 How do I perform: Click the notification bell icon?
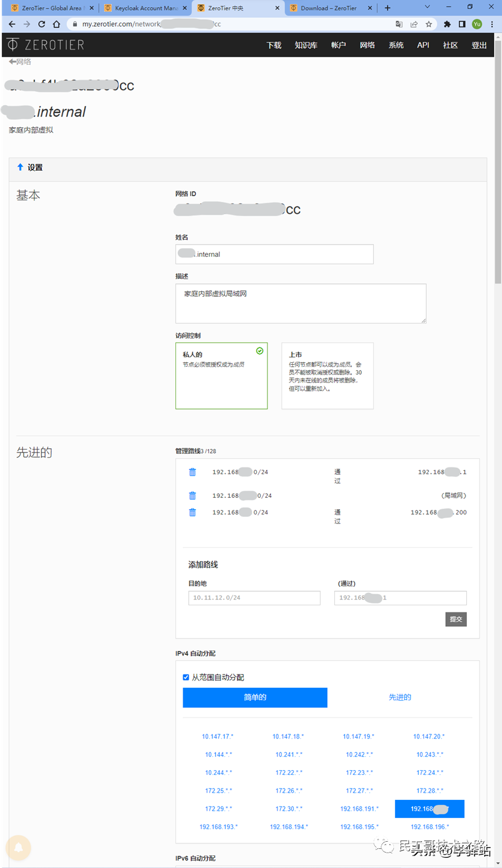coord(19,847)
